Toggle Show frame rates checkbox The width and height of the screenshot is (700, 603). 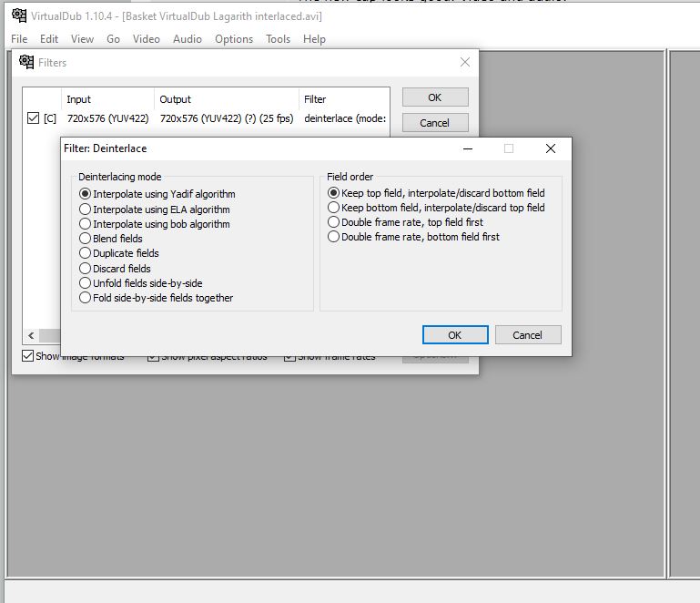(x=289, y=357)
